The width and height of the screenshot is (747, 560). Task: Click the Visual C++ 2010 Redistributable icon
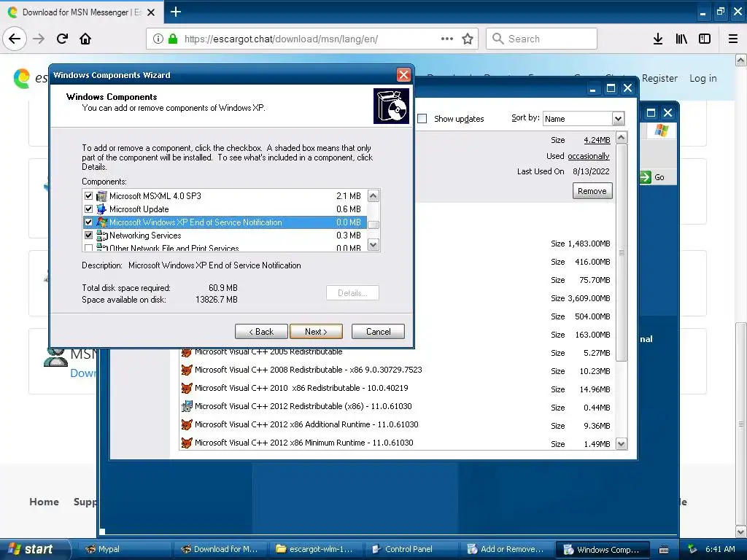(187, 388)
